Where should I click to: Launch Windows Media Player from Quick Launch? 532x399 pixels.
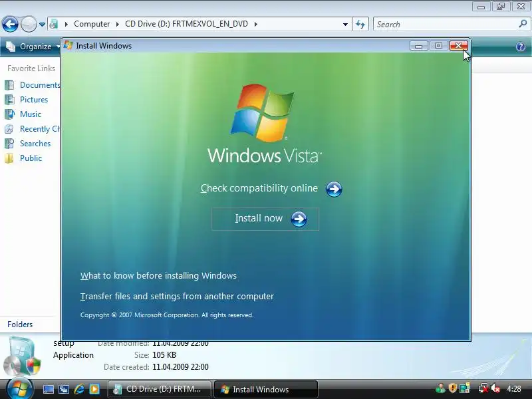94,389
